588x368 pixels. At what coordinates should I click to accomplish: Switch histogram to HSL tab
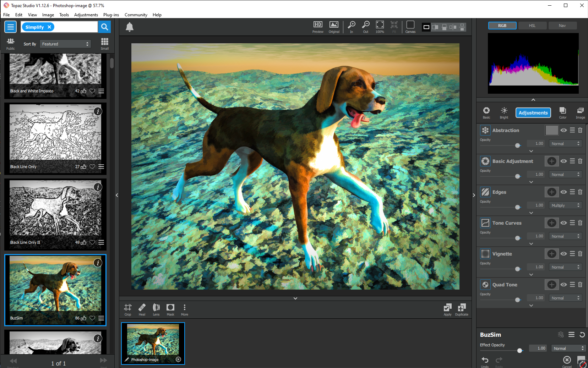532,26
